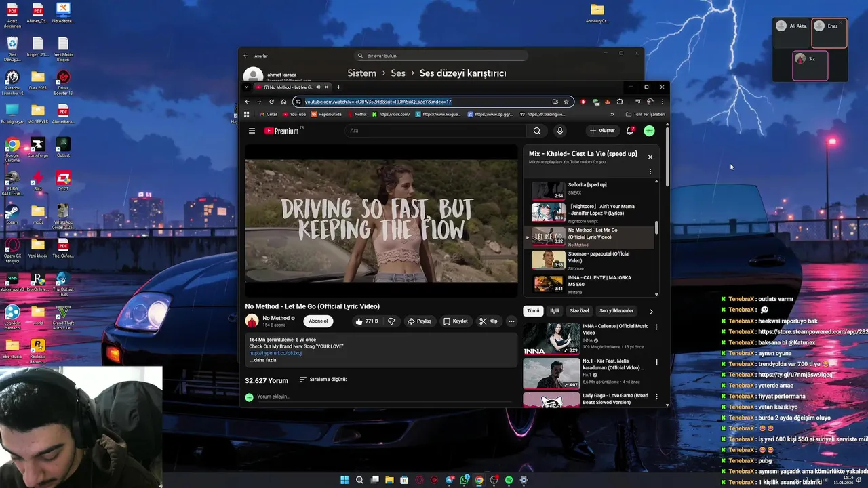
Task: Open options for INNA Caliente video
Action: coord(656,327)
